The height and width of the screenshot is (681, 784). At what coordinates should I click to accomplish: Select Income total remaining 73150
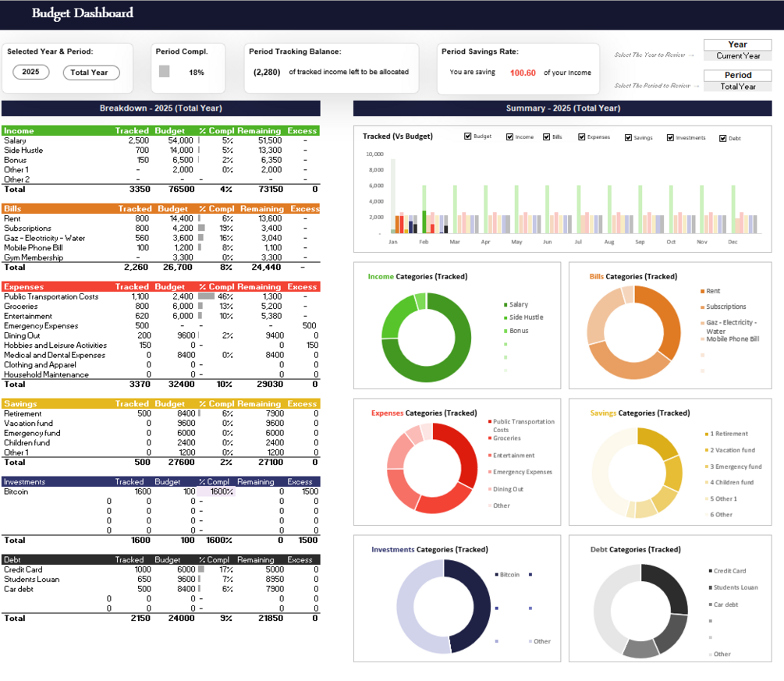click(271, 189)
